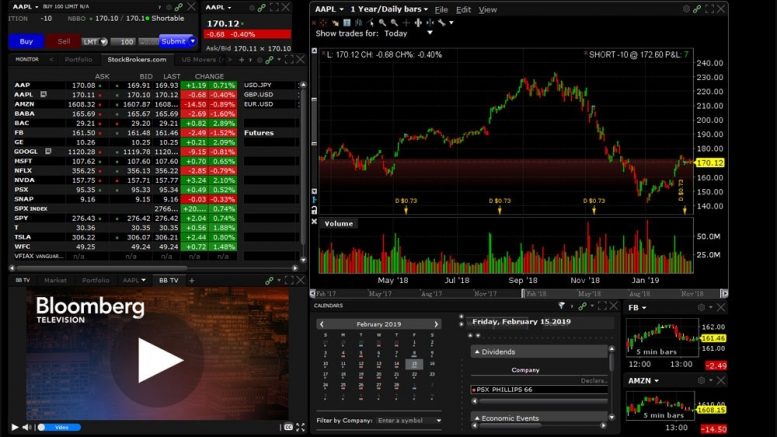777x437 pixels.
Task: Add a new tab next to BB TV
Action: click(192, 280)
